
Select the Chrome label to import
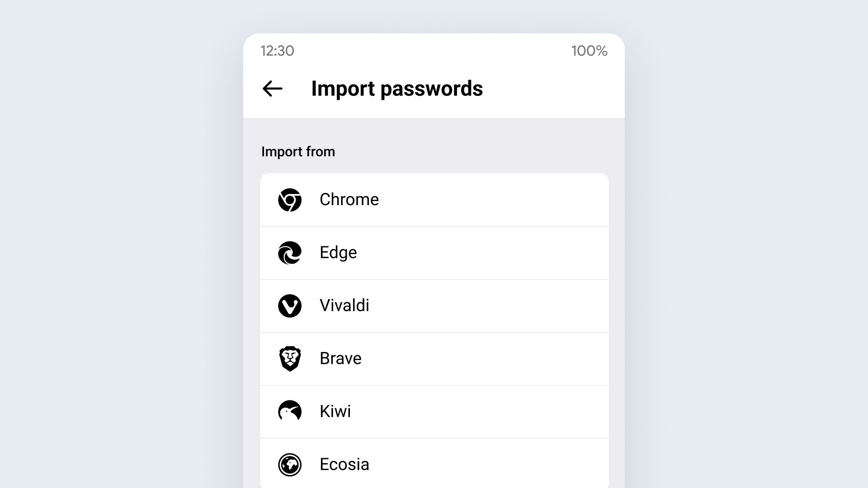tap(349, 200)
